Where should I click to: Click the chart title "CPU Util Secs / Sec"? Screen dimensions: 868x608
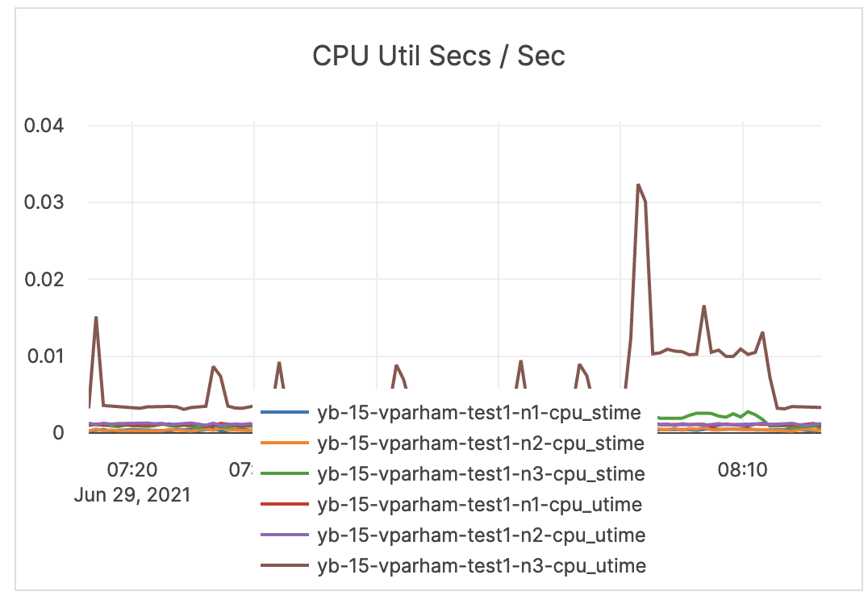pos(439,56)
